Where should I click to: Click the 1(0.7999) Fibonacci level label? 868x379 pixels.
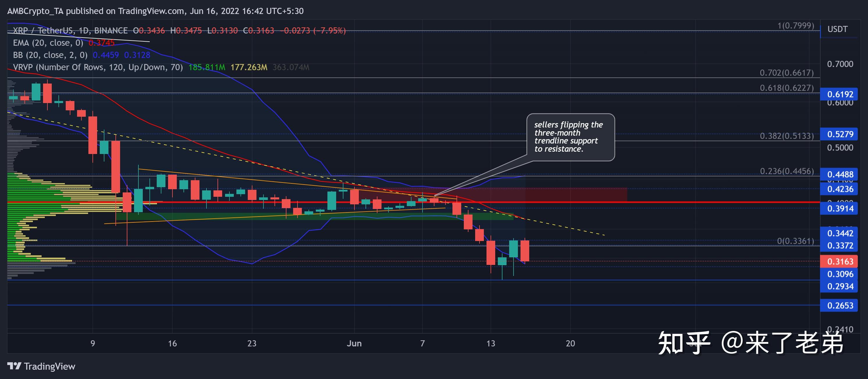click(796, 26)
